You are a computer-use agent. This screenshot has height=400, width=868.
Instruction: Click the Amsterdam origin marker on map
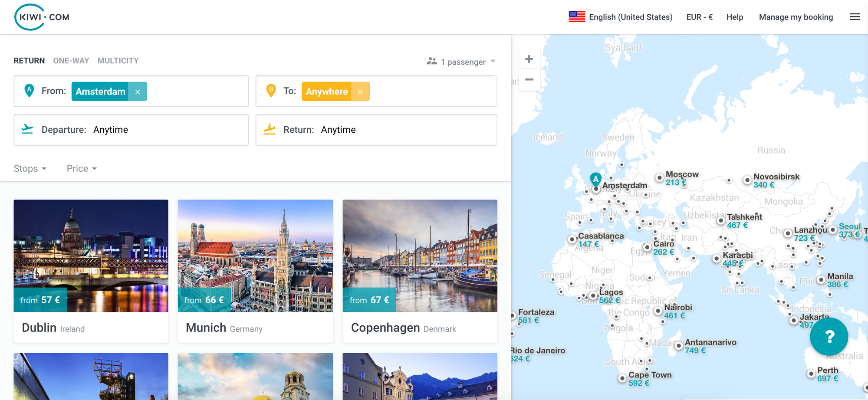coord(595,182)
